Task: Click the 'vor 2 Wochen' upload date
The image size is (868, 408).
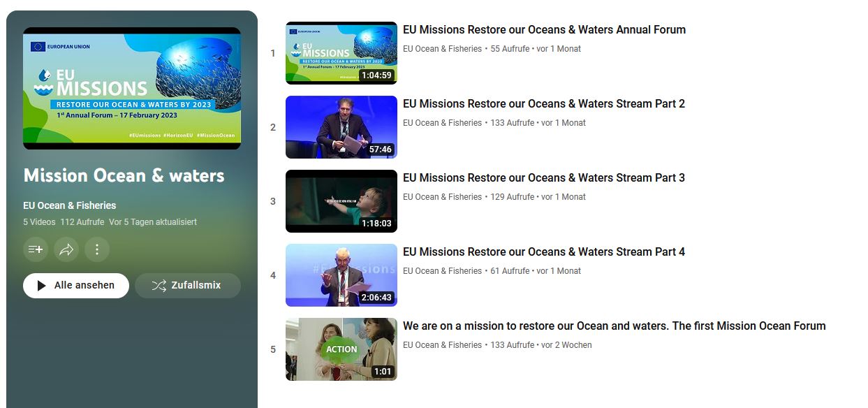Action: tap(566, 345)
